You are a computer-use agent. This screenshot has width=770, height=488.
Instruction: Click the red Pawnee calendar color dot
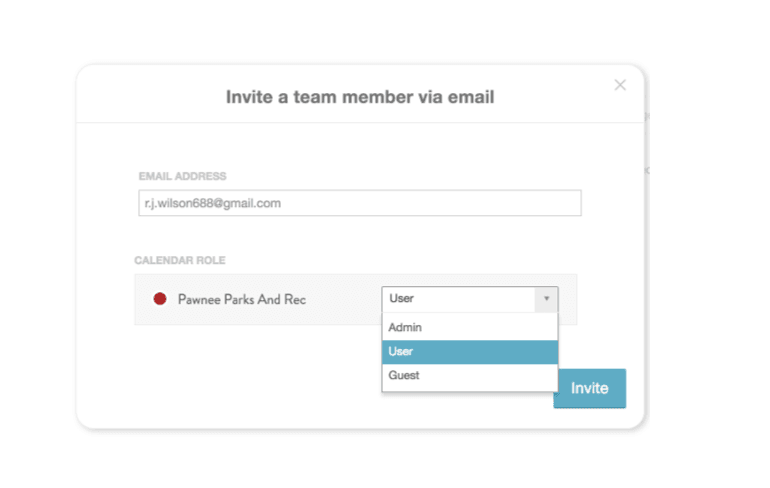[159, 299]
